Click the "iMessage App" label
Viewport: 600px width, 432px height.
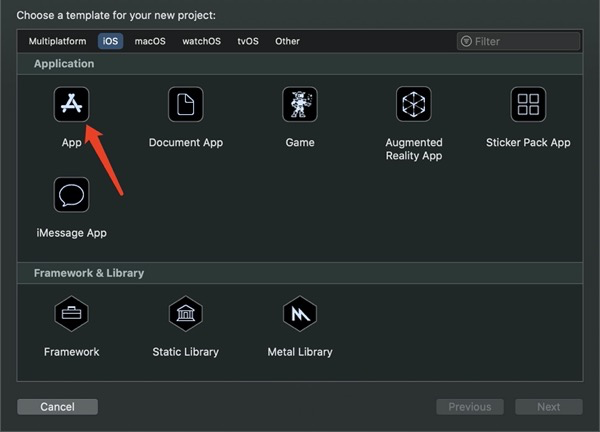pyautogui.click(x=72, y=233)
